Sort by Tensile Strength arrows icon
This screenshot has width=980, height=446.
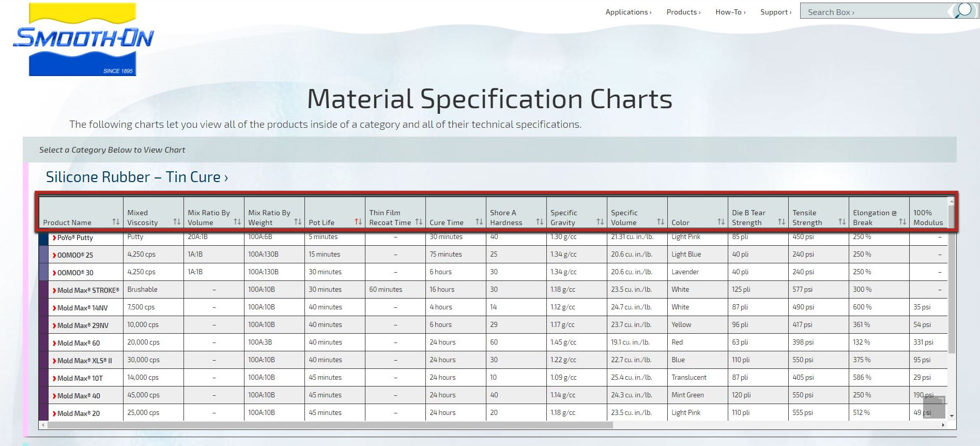(x=842, y=221)
